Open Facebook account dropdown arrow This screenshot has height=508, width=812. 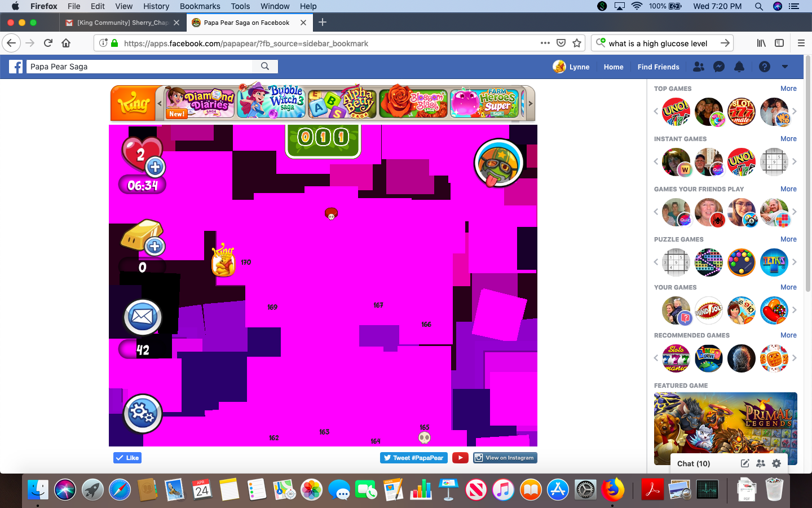[x=785, y=67]
